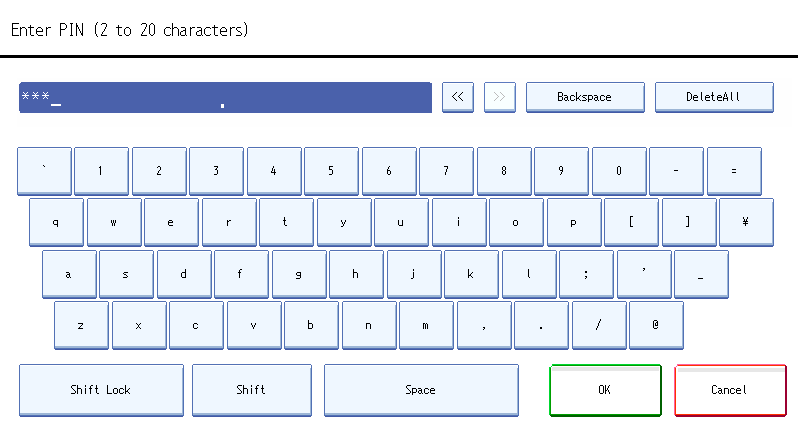Confirm the PIN with OK
This screenshot has height=442, width=798.
pyautogui.click(x=604, y=390)
